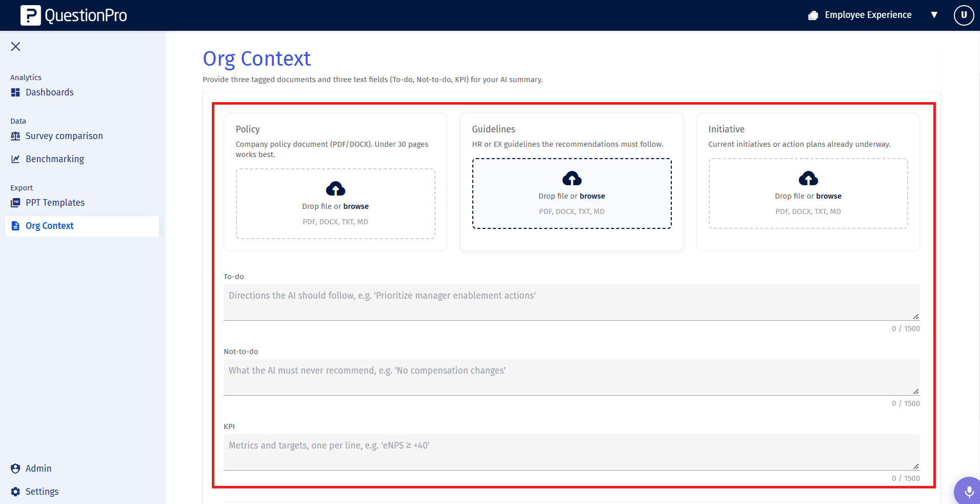Viewport: 980px width, 504px height.
Task: Click the Not-to-do field resize handle
Action: point(916,391)
